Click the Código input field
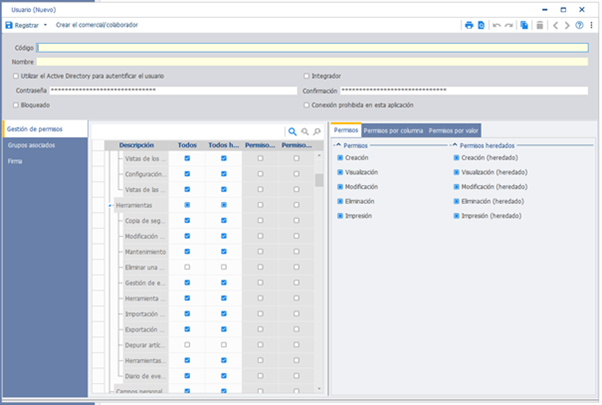 pyautogui.click(x=313, y=48)
